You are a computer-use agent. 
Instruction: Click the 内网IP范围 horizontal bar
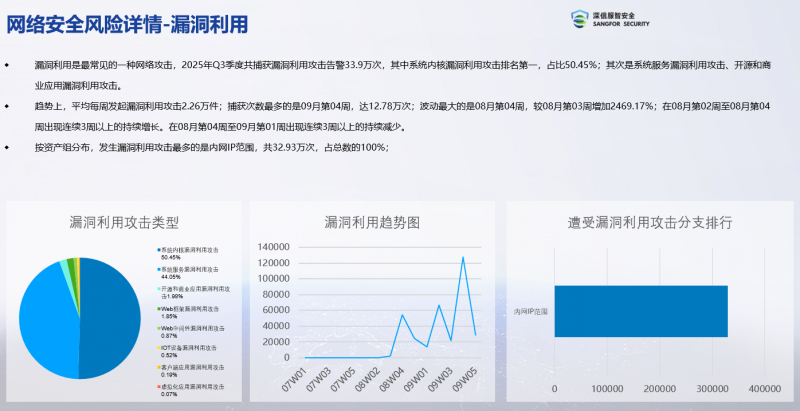pyautogui.click(x=641, y=311)
